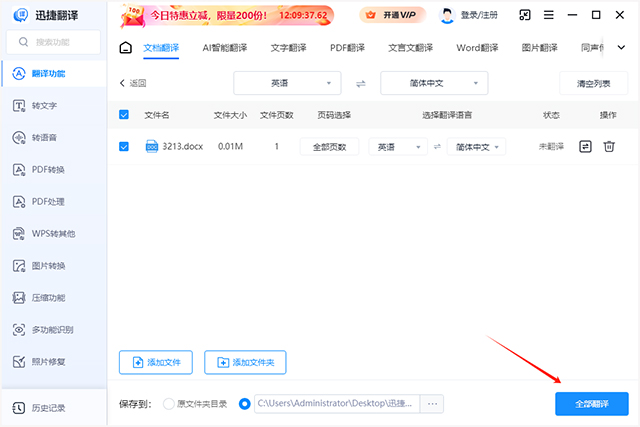The height and width of the screenshot is (427, 640).
Task: Click the 0.01M file size cell
Action: tap(231, 147)
